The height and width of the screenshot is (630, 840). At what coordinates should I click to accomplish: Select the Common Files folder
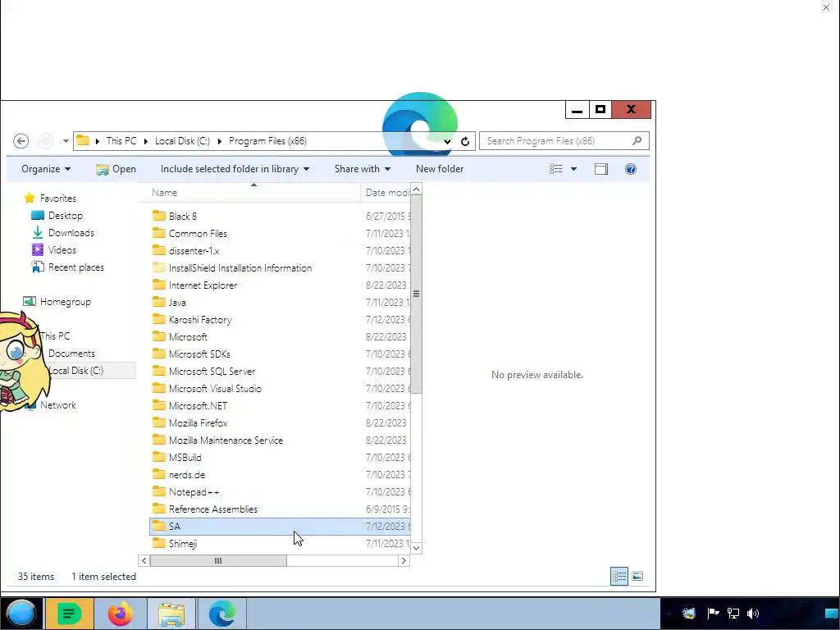tap(280, 233)
